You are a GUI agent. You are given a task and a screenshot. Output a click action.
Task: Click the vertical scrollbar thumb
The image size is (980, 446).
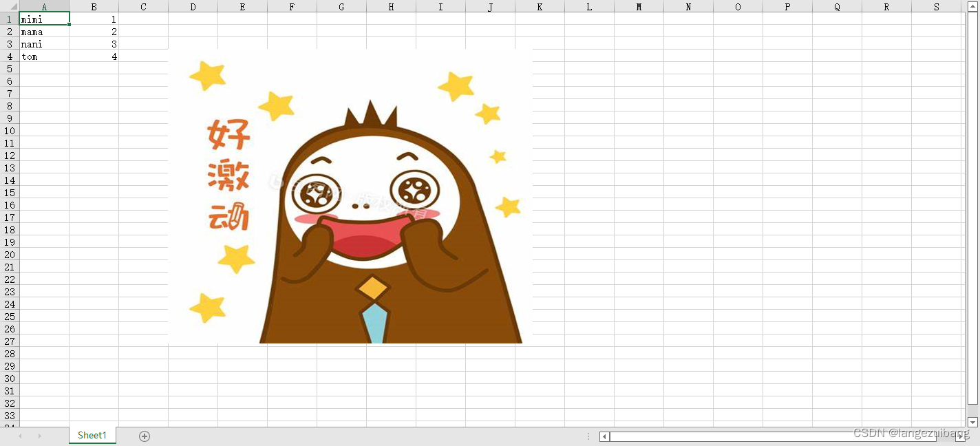pyautogui.click(x=972, y=209)
